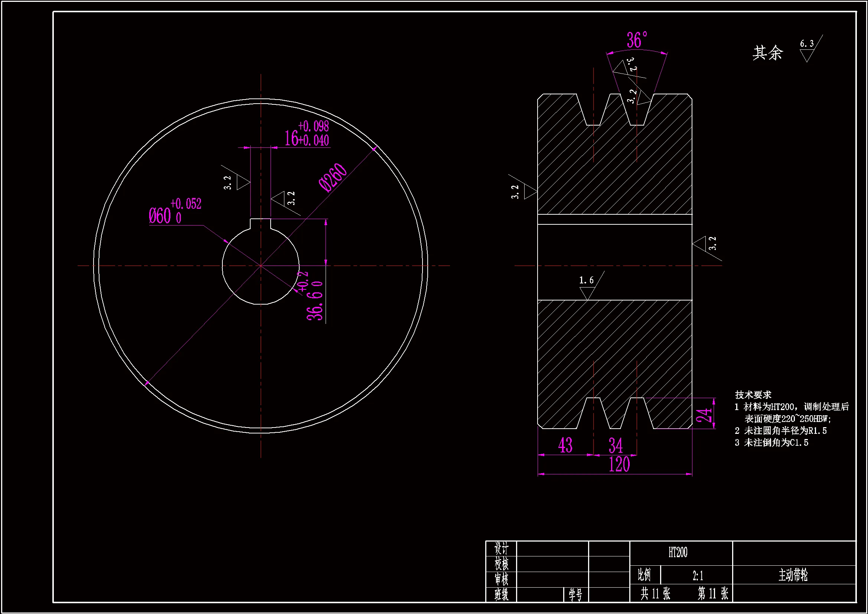Screen dimensions: 868x614
Task: Click the 2:1 scale value in the title block
Action: coord(698,576)
